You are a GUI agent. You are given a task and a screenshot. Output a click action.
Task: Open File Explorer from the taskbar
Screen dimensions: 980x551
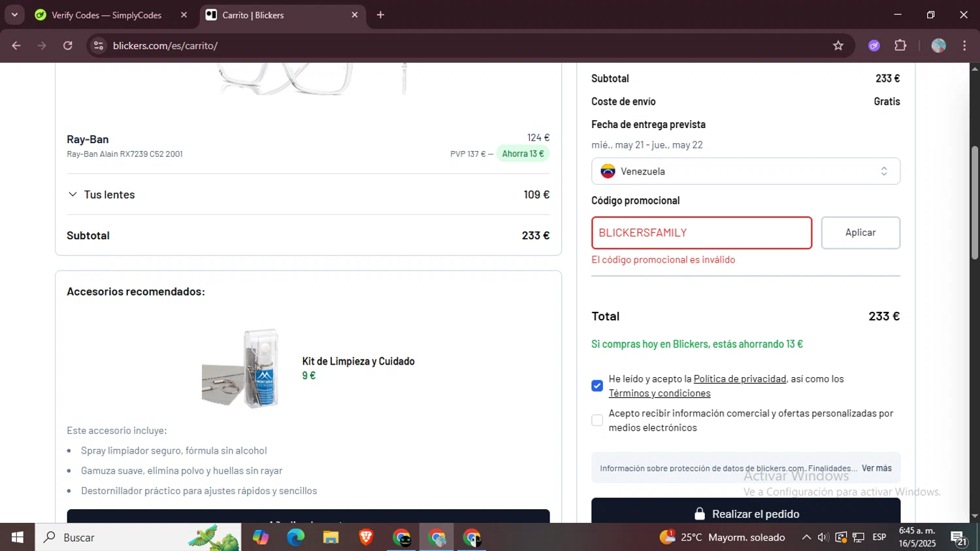click(331, 537)
